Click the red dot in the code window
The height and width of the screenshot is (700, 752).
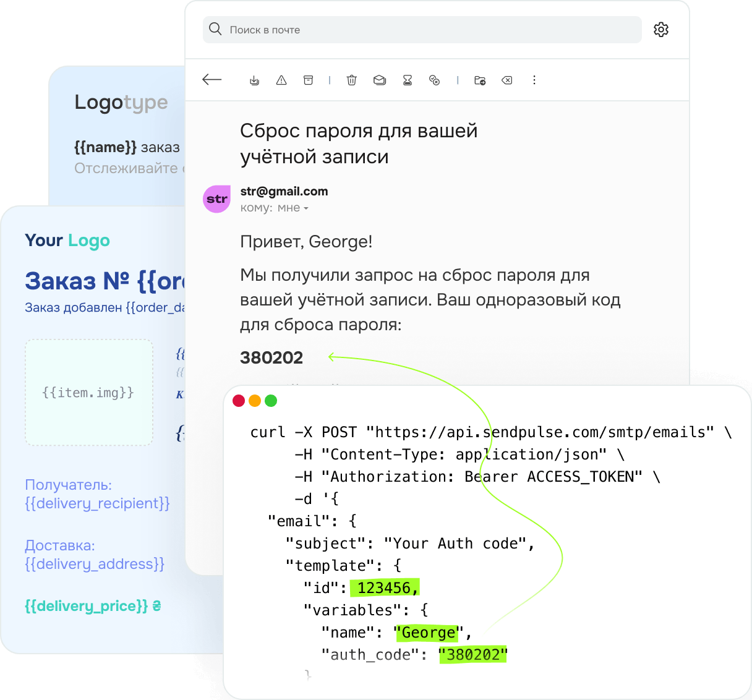[239, 401]
